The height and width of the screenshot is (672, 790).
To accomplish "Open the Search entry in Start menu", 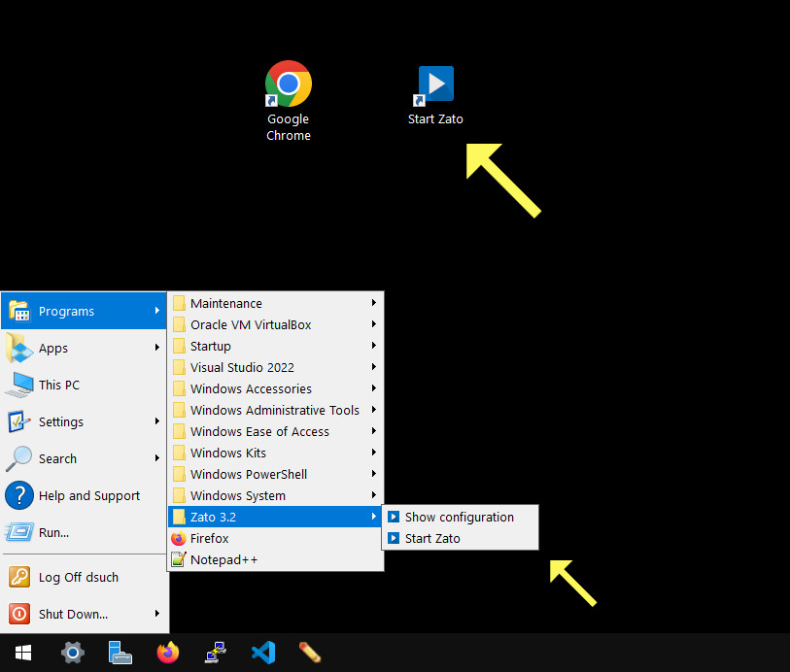I will tap(84, 458).
